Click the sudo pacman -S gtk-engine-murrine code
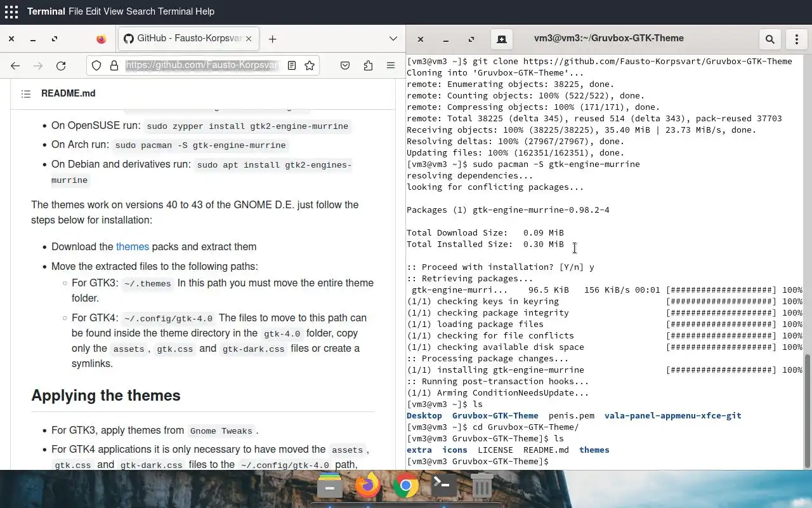This screenshot has width=812, height=508. point(200,145)
